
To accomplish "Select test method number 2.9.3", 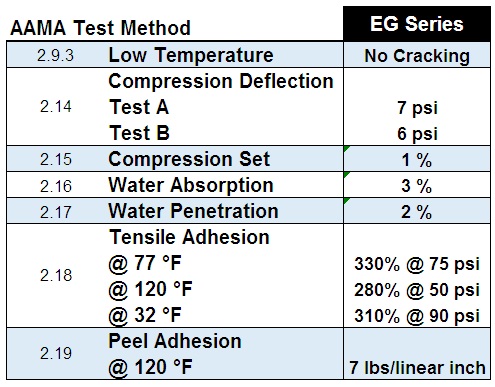I will [55, 55].
